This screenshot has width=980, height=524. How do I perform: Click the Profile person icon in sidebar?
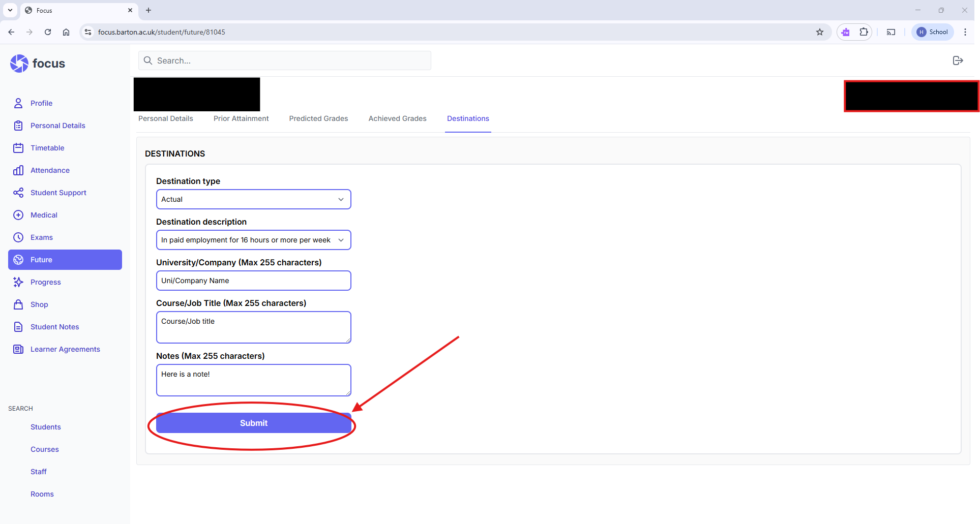(x=18, y=103)
